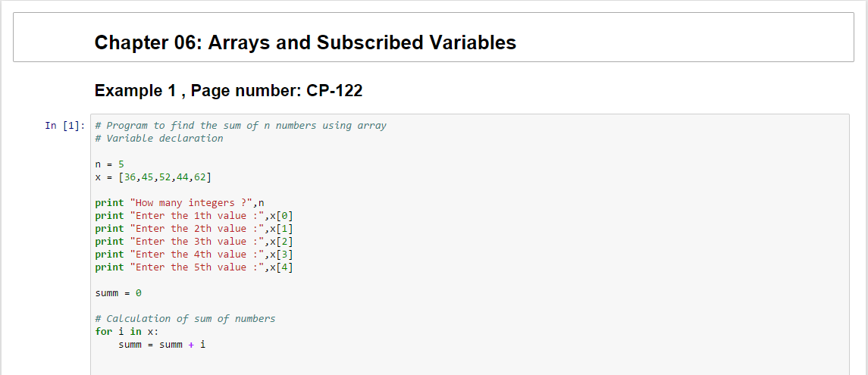Click the 'summ = 0' initialization line

click(118, 293)
